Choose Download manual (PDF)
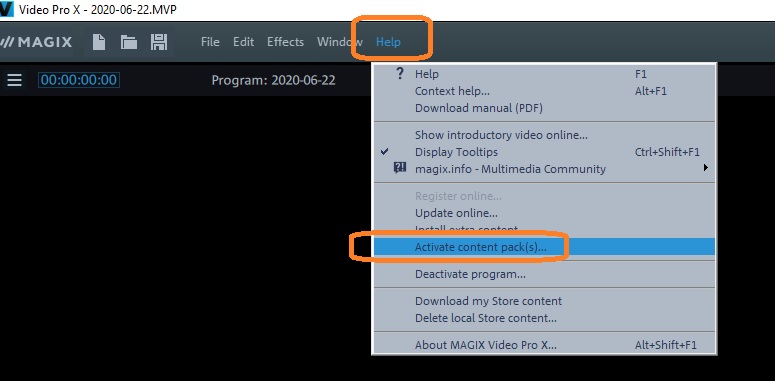 478,108
